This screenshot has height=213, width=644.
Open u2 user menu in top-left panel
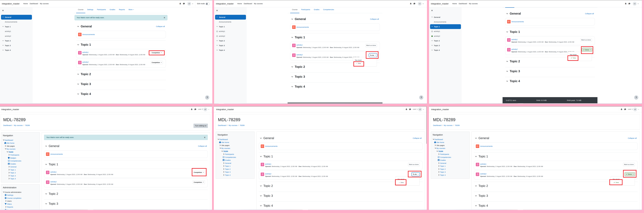190,4
